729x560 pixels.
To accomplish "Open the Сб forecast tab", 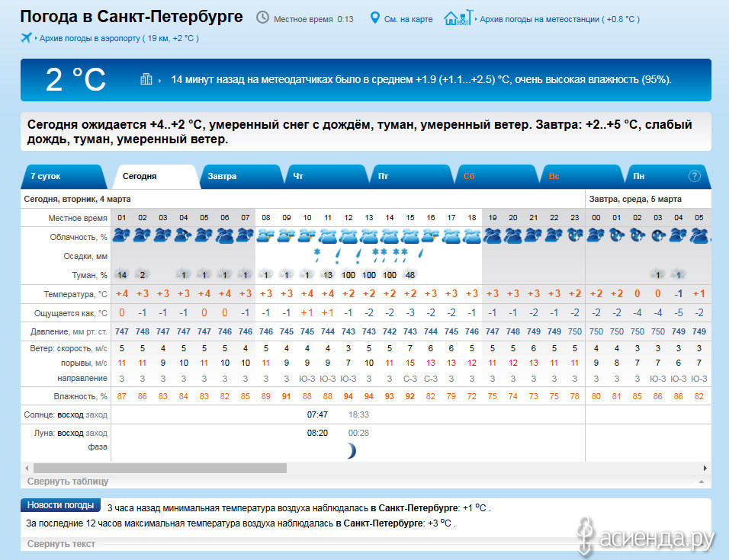I will coord(496,177).
